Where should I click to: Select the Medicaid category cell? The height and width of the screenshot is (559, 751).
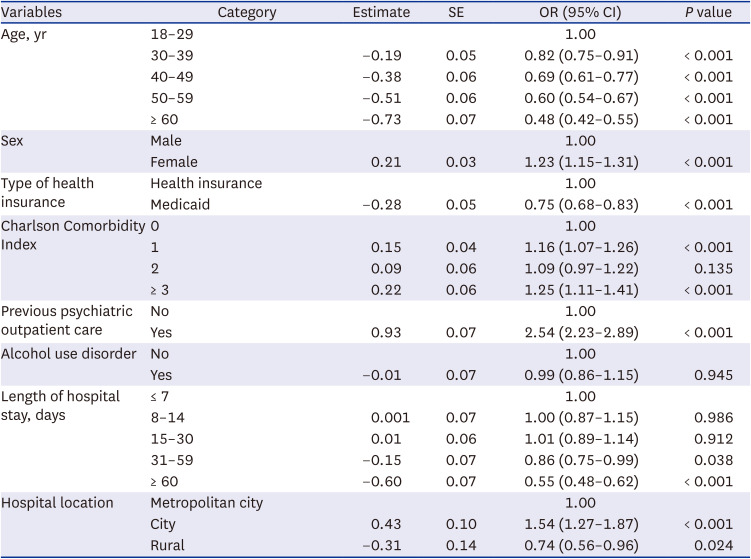[x=182, y=205]
